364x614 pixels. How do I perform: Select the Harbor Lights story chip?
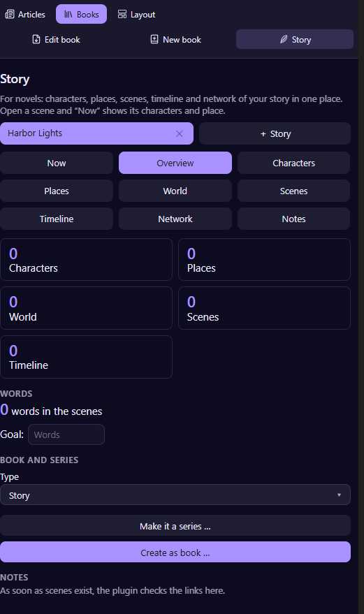[96, 133]
